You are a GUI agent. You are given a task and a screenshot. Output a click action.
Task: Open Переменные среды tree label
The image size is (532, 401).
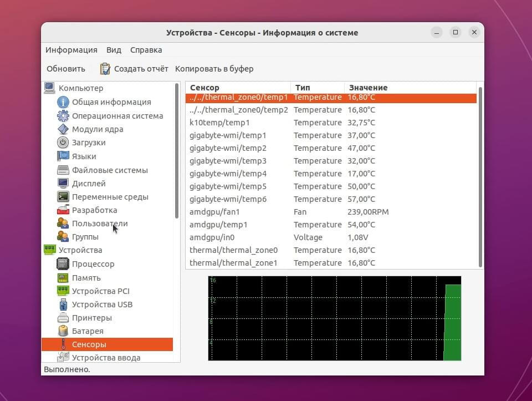click(x=110, y=197)
